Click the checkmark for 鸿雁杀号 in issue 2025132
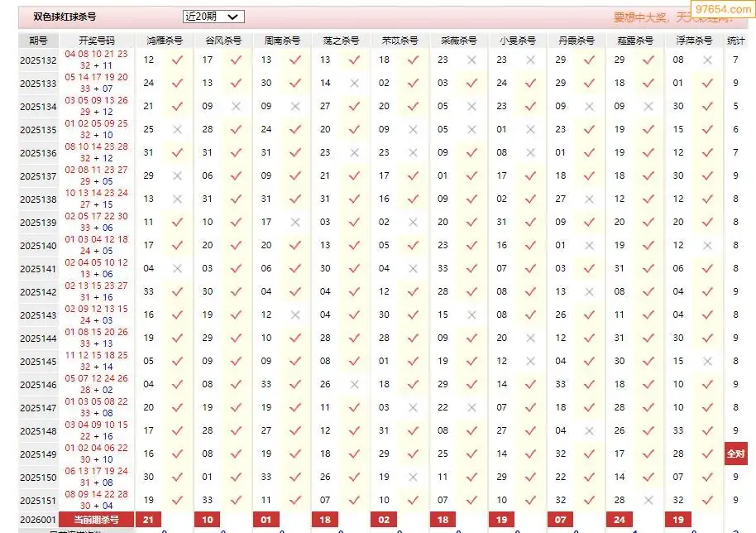The height and width of the screenshot is (533, 756). [x=177, y=60]
